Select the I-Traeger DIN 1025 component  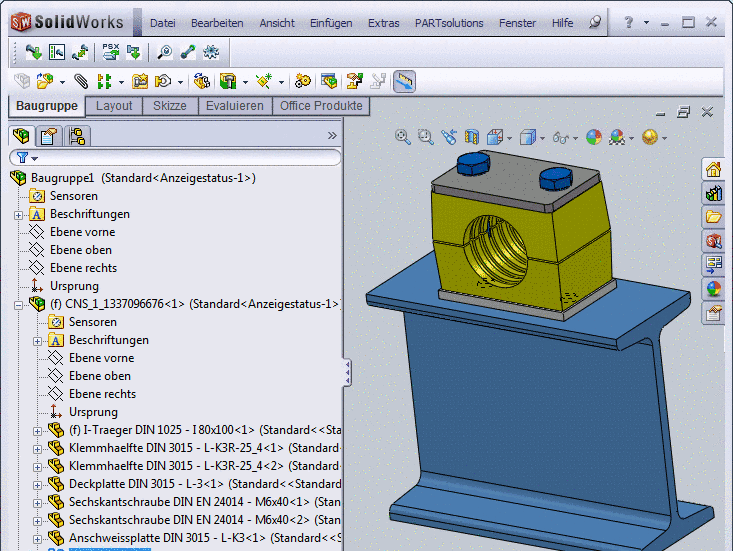[x=150, y=430]
